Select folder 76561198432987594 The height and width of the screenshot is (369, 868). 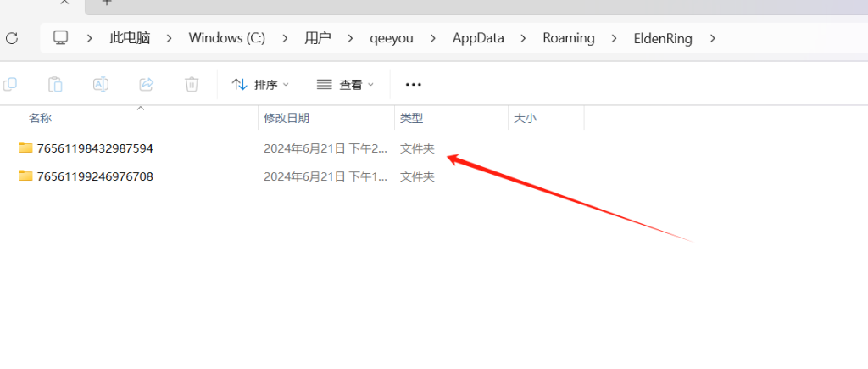click(94, 148)
